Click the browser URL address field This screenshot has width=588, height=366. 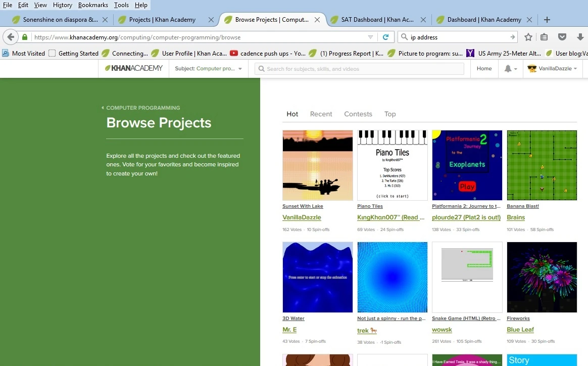(x=199, y=37)
